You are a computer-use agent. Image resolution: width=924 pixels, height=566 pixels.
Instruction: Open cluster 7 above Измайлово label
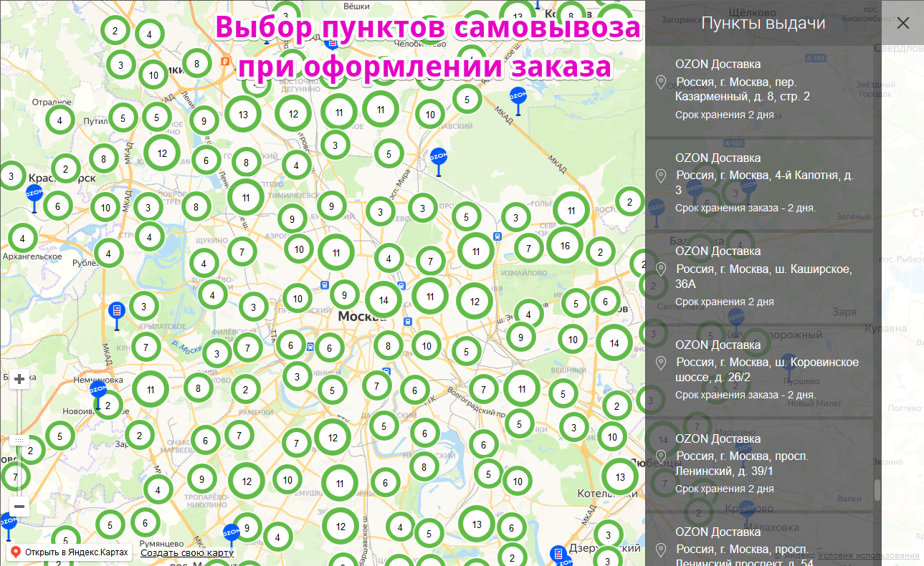(529, 249)
